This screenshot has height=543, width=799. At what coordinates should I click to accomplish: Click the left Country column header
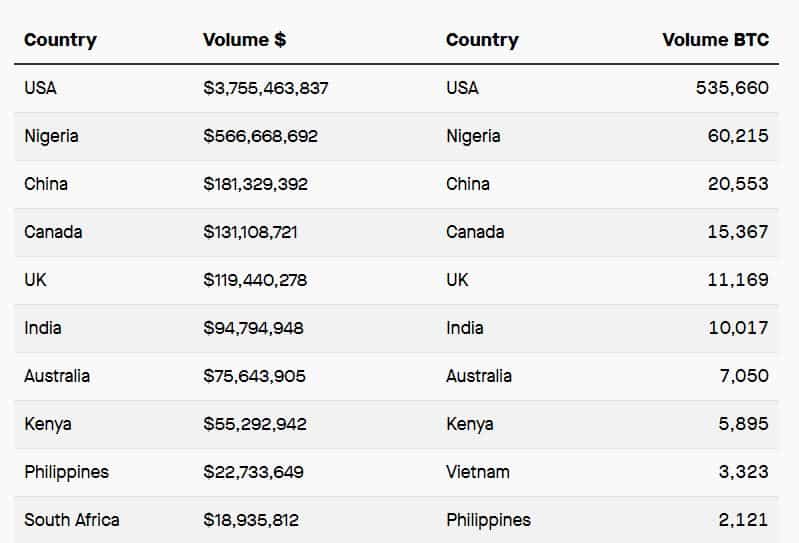[x=60, y=40]
